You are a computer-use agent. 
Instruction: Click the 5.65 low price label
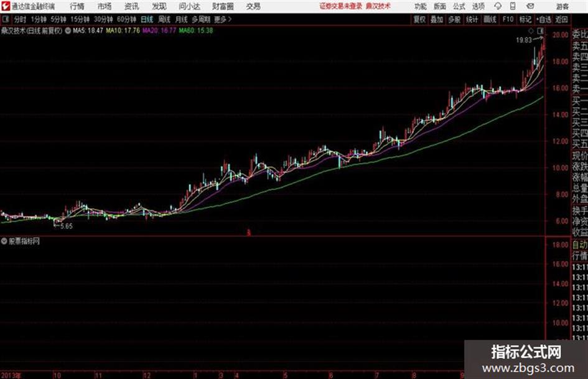pyautogui.click(x=67, y=226)
